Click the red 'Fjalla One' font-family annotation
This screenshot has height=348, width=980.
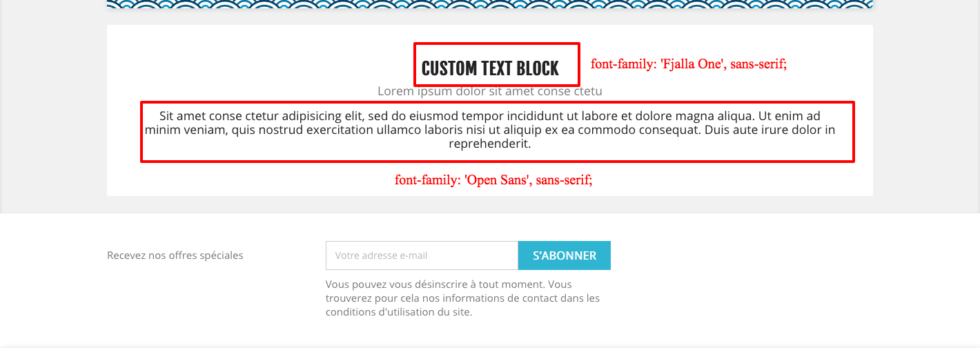689,64
